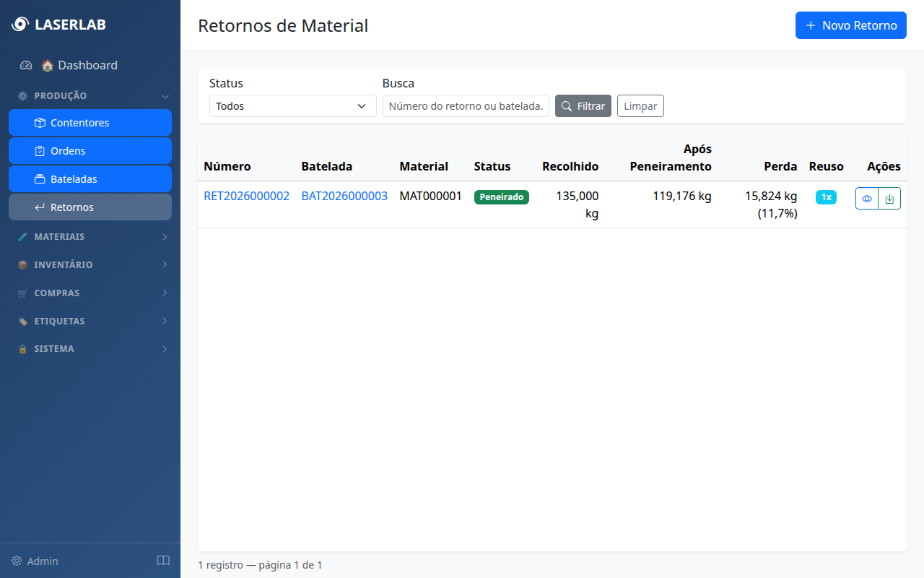Image resolution: width=924 pixels, height=578 pixels.
Task: Open the Status dropdown showing Todos
Action: click(x=292, y=106)
